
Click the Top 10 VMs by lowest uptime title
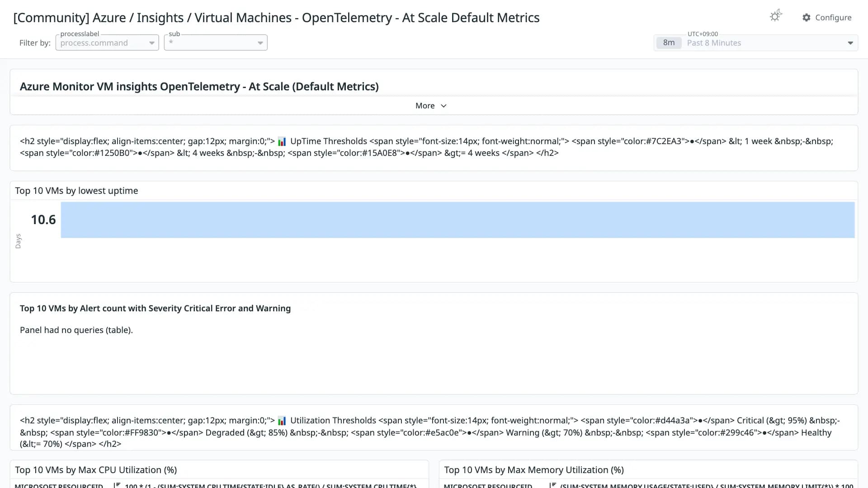pos(76,191)
